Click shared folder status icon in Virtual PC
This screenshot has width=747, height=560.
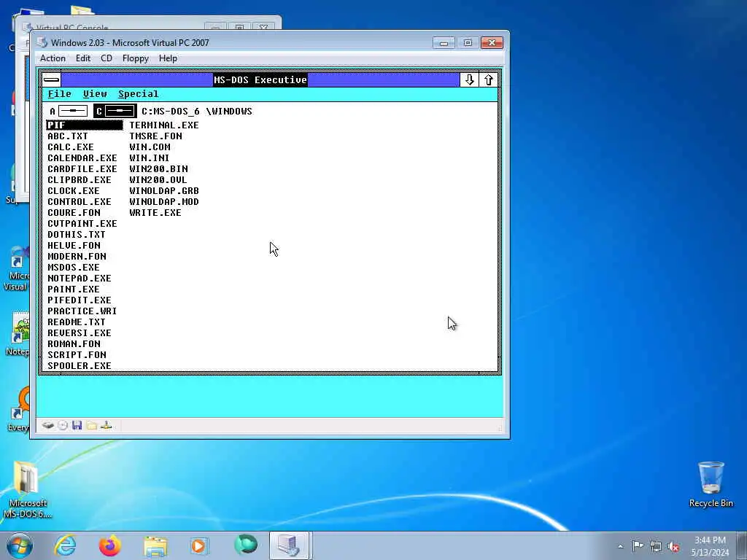point(92,425)
